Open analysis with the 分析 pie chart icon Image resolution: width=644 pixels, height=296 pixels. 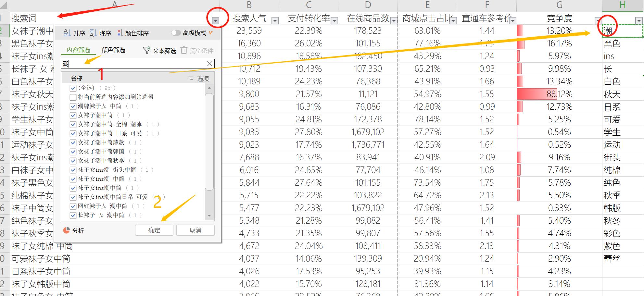coord(67,230)
